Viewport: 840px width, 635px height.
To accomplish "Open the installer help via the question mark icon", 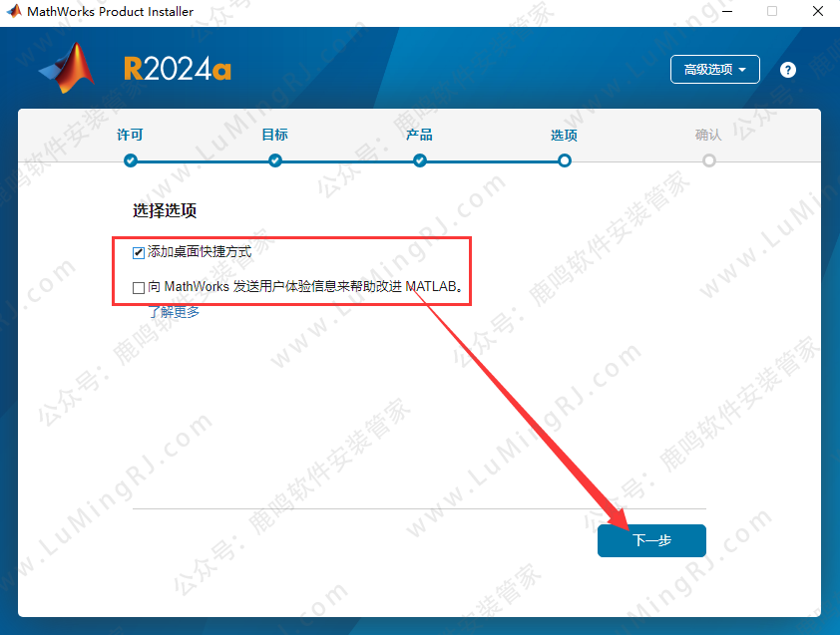I will tap(787, 69).
